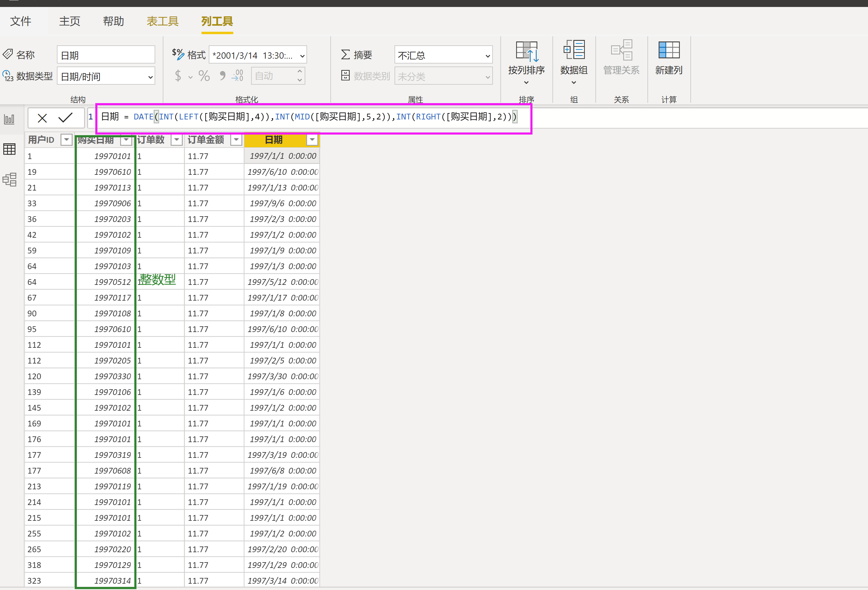Click user ID cell 139

coord(50,392)
